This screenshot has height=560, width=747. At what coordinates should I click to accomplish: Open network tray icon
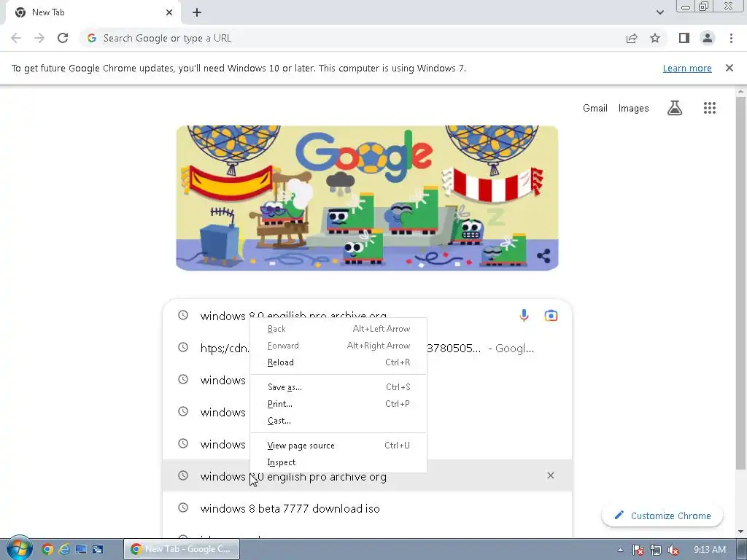pos(656,550)
